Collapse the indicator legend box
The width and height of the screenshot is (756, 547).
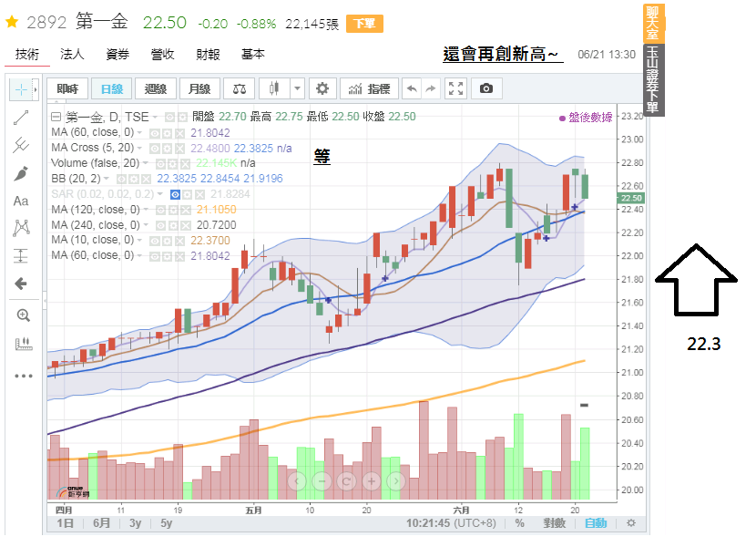pyautogui.click(x=56, y=117)
